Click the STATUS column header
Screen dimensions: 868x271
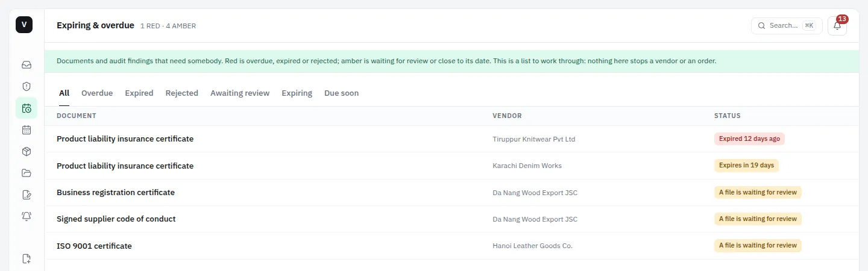coord(728,116)
